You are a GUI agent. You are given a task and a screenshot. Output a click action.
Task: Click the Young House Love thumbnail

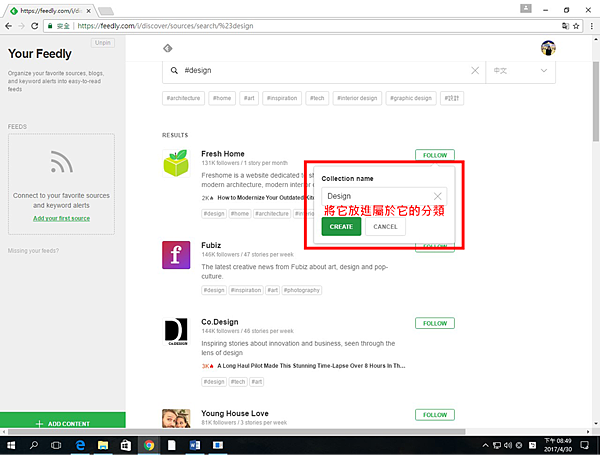(176, 418)
